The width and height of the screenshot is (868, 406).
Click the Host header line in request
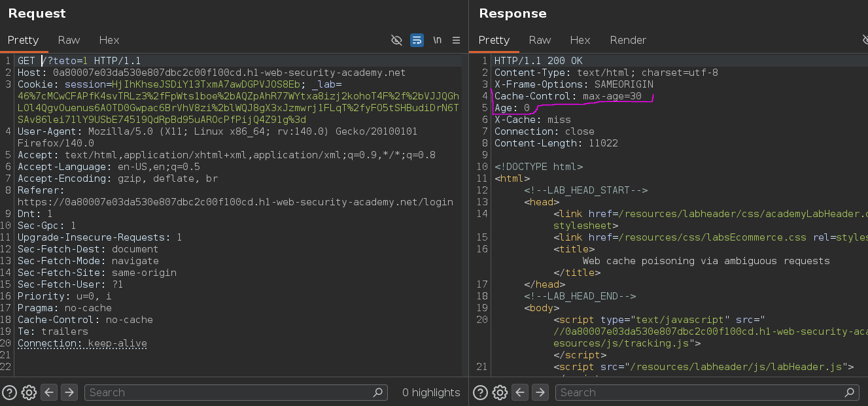[211, 73]
